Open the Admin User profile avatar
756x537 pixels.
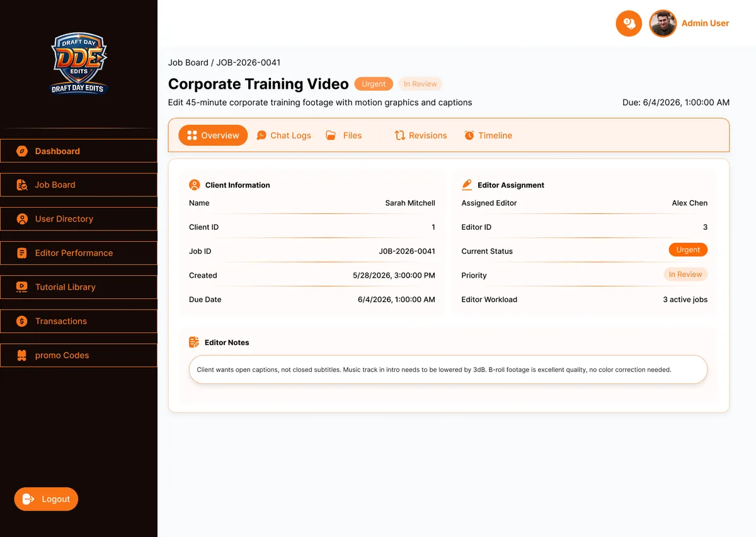pyautogui.click(x=663, y=23)
